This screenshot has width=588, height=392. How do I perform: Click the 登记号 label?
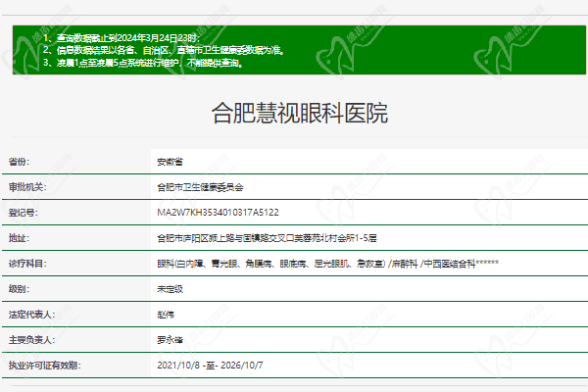pos(24,213)
